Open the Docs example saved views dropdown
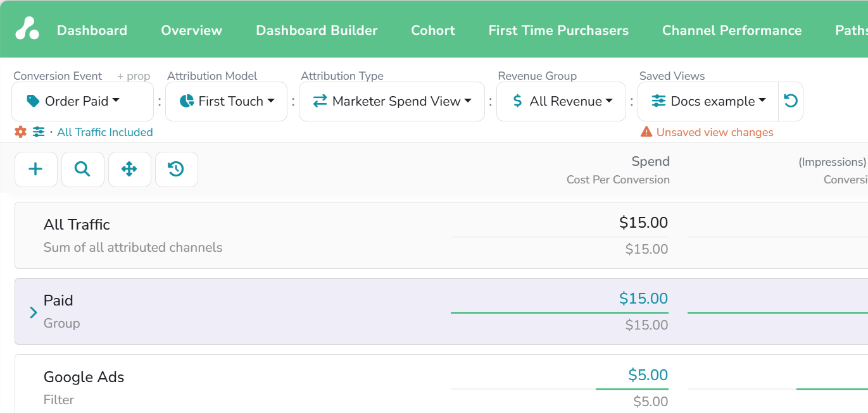 click(708, 101)
